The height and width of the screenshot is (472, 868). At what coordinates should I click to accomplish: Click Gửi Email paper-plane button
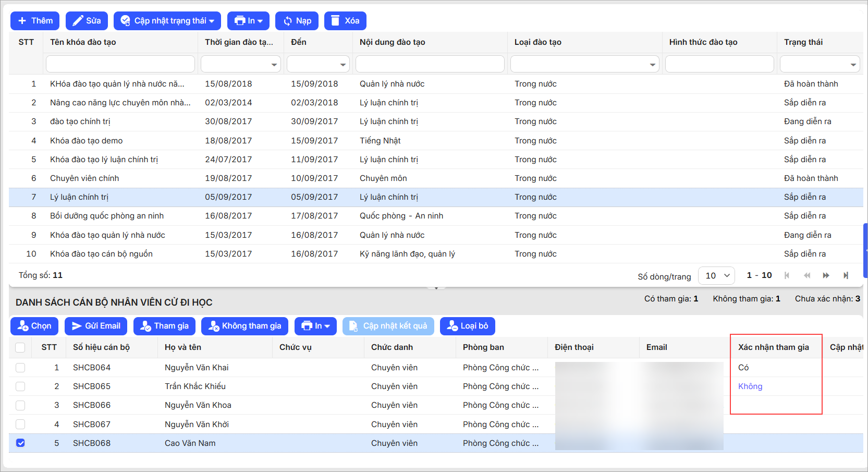95,326
